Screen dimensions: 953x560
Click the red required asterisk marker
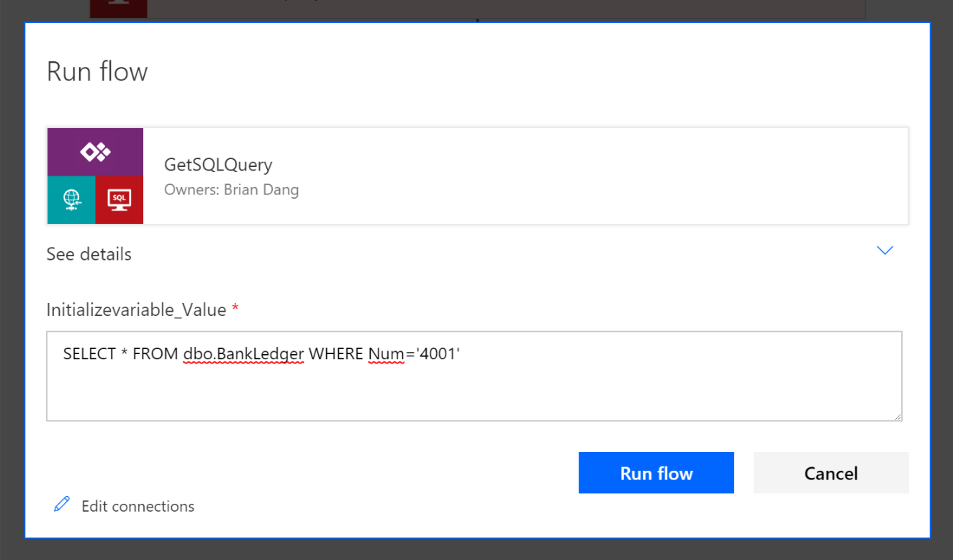[x=235, y=309]
